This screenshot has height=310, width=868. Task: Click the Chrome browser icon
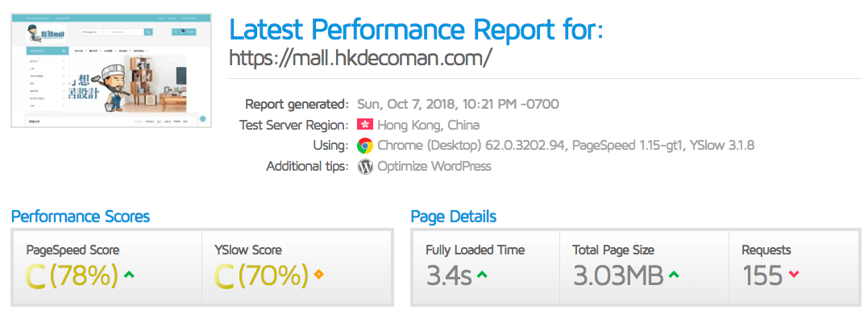365,146
